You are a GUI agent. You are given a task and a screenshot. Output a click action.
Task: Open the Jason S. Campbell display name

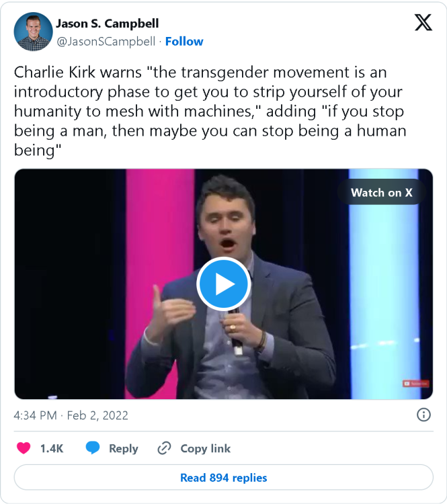108,24
